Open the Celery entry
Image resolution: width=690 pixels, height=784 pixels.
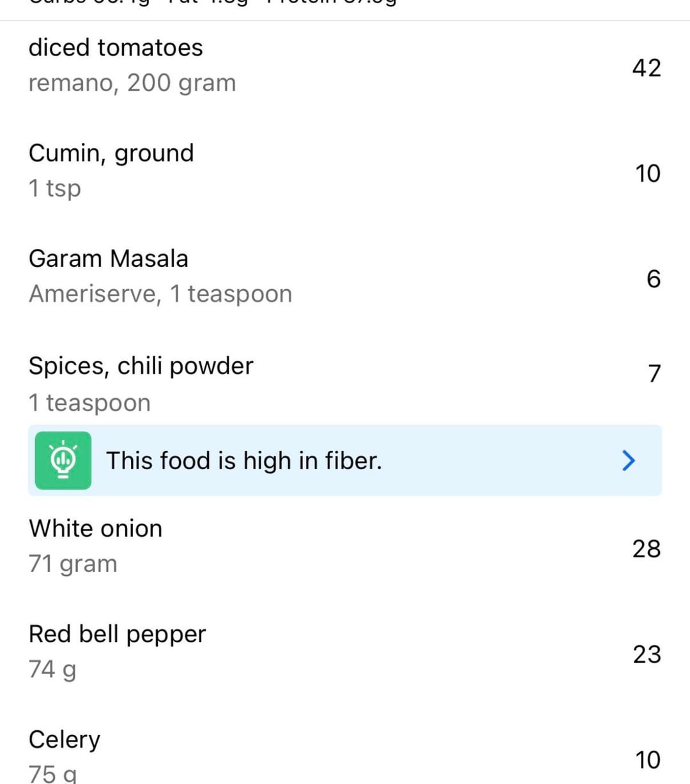(x=65, y=739)
